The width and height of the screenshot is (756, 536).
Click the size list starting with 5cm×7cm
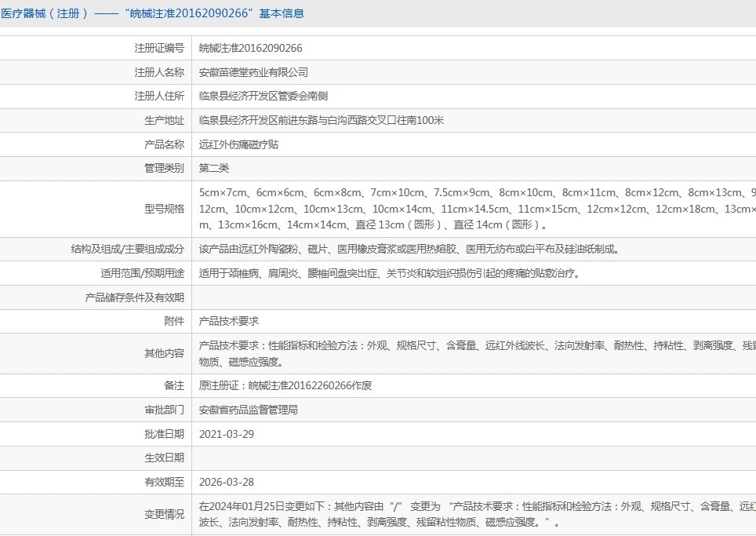click(x=478, y=209)
